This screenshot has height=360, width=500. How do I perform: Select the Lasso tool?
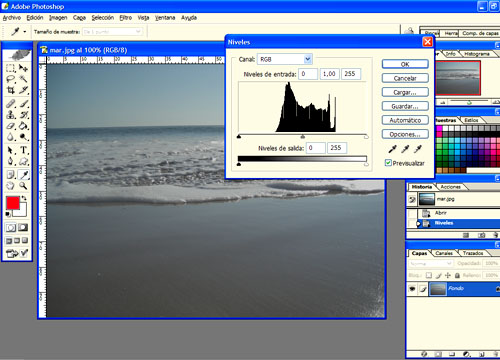click(11, 79)
